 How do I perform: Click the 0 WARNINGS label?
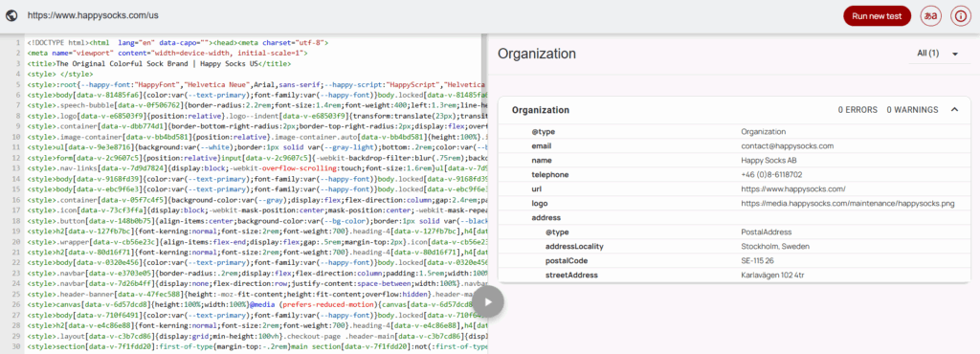[912, 110]
